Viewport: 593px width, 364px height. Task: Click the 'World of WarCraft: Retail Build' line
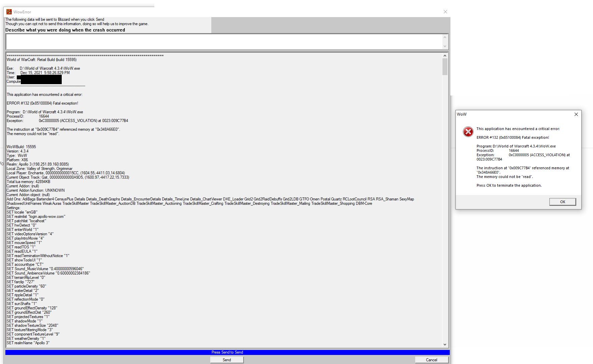pos(42,60)
